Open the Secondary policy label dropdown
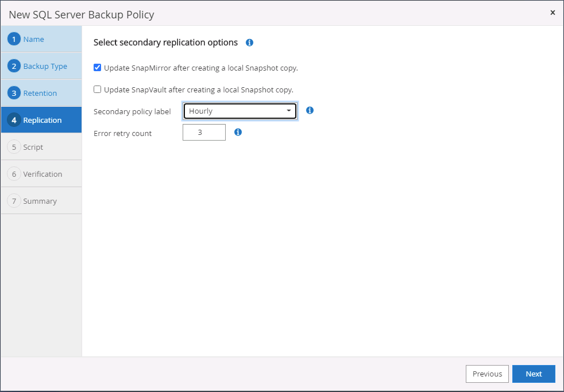Screen dimensions: 564x392 pos(239,111)
